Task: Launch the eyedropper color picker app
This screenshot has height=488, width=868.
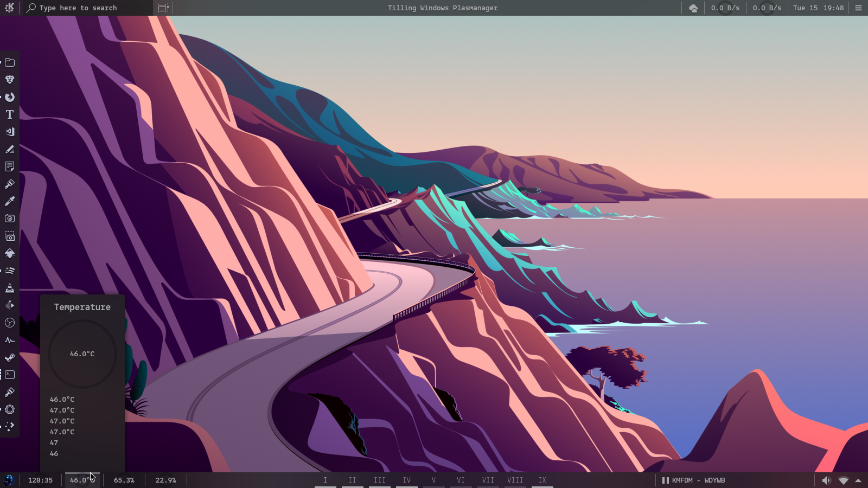Action: pos(10,201)
